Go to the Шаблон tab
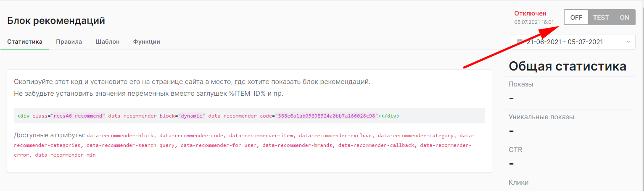This screenshot has width=644, height=191. click(107, 42)
